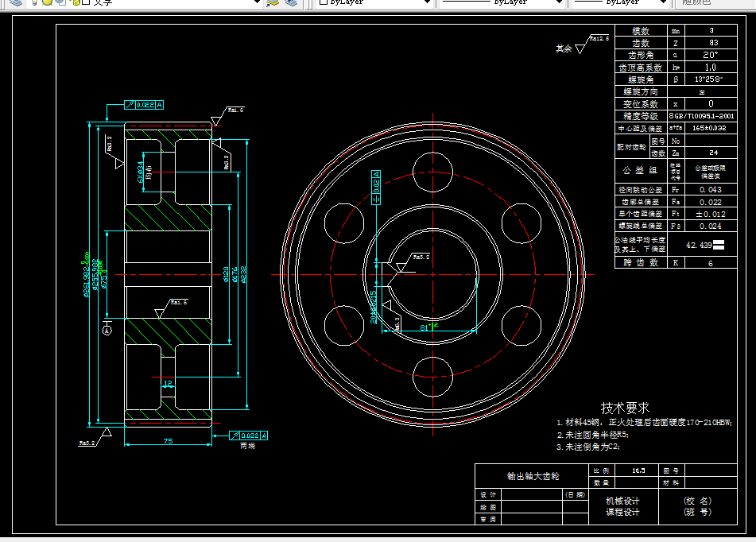Click the 材料 cell in the title block
756x542 pixels.
click(x=671, y=482)
